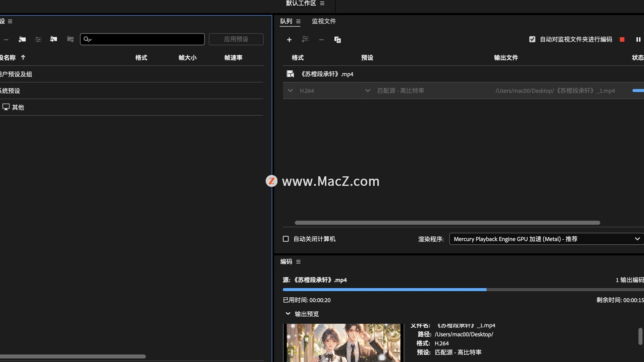644x362 pixels.
Task: Open the 渲染程序 Mercury Playback Engine dropdown
Action: (546, 239)
